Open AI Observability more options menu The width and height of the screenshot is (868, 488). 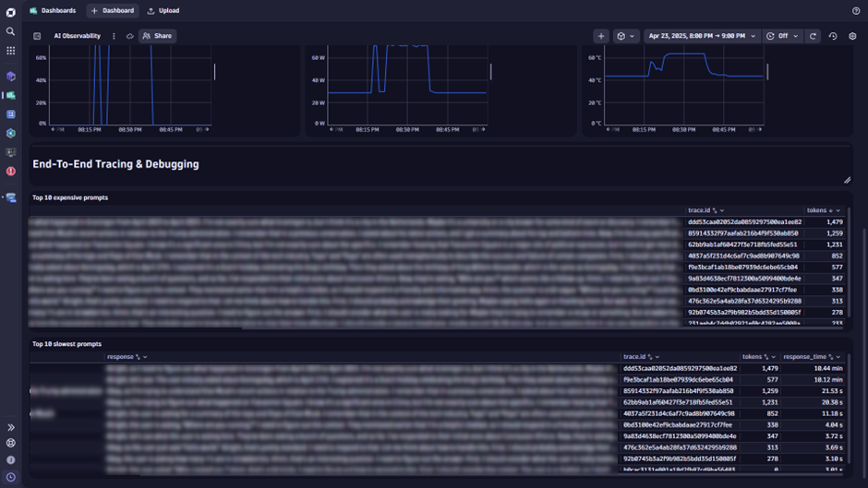pyautogui.click(x=114, y=36)
